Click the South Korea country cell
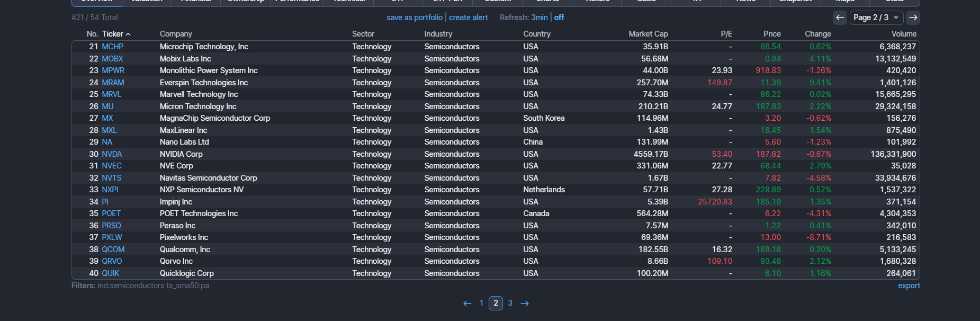The image size is (980, 321). coord(544,118)
